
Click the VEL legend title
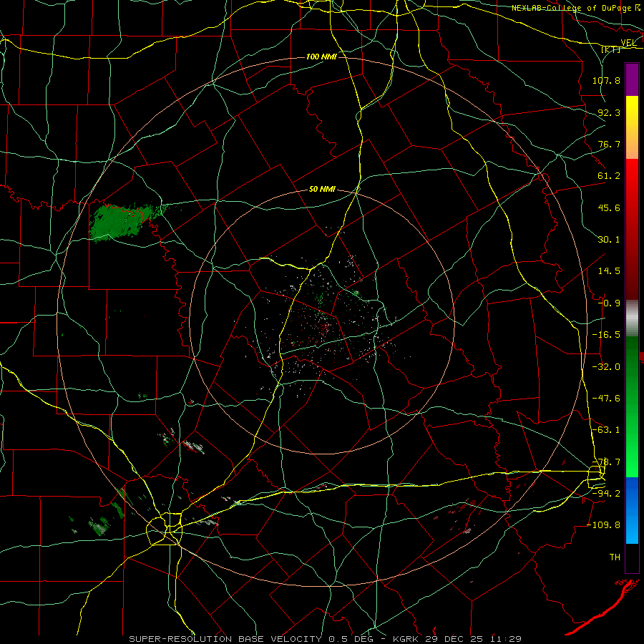628,43
